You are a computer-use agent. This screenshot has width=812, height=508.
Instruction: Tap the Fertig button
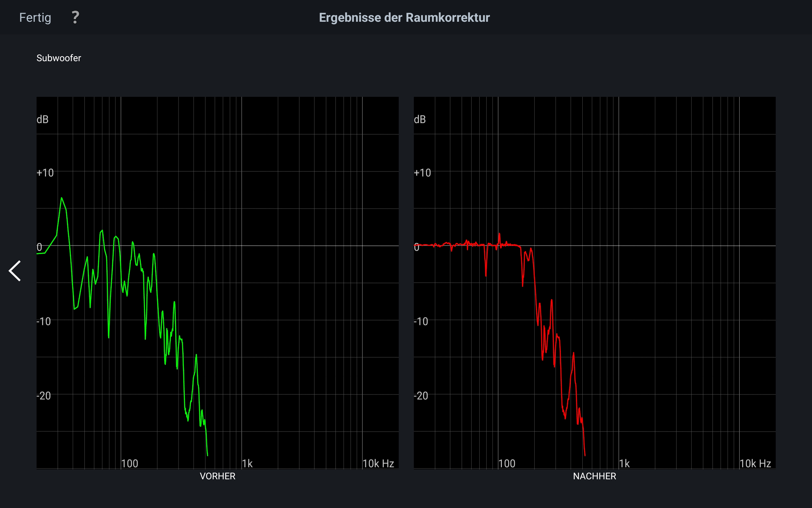pos(35,17)
